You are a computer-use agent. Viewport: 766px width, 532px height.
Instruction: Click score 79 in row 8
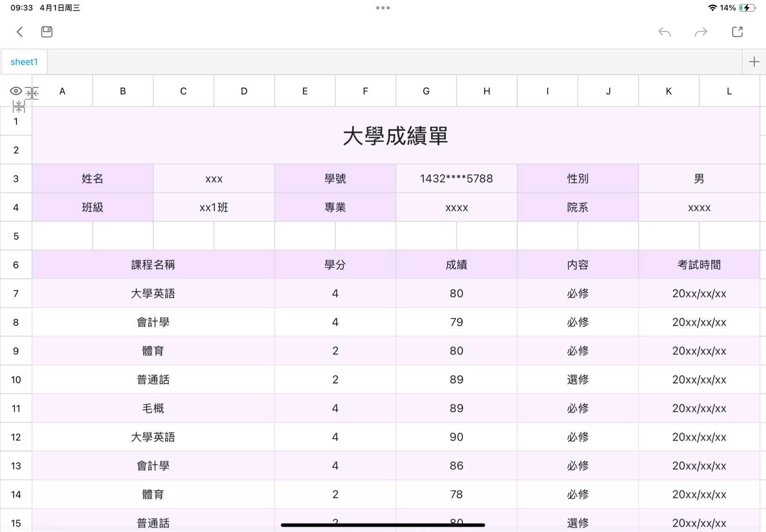pos(456,322)
